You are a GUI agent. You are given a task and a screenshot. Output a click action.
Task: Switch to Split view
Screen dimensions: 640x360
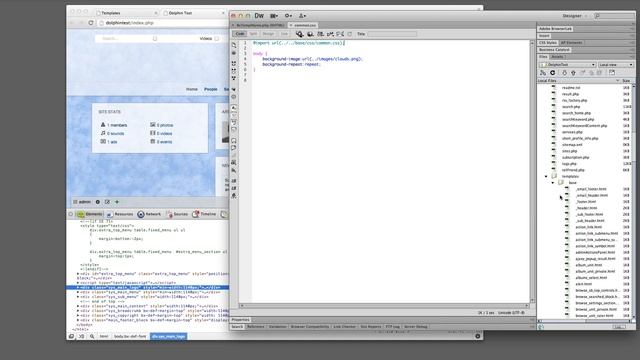pos(253,34)
